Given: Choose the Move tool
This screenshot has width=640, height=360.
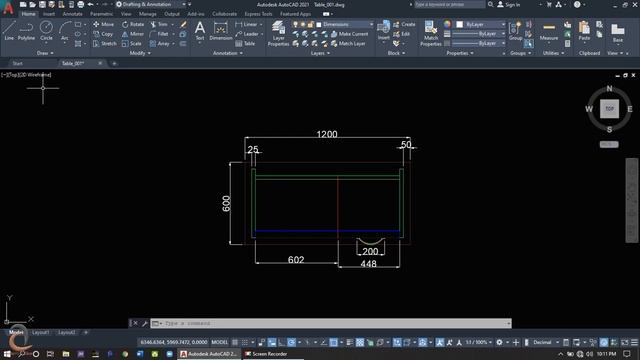Looking at the screenshot, I should pyautogui.click(x=103, y=24).
